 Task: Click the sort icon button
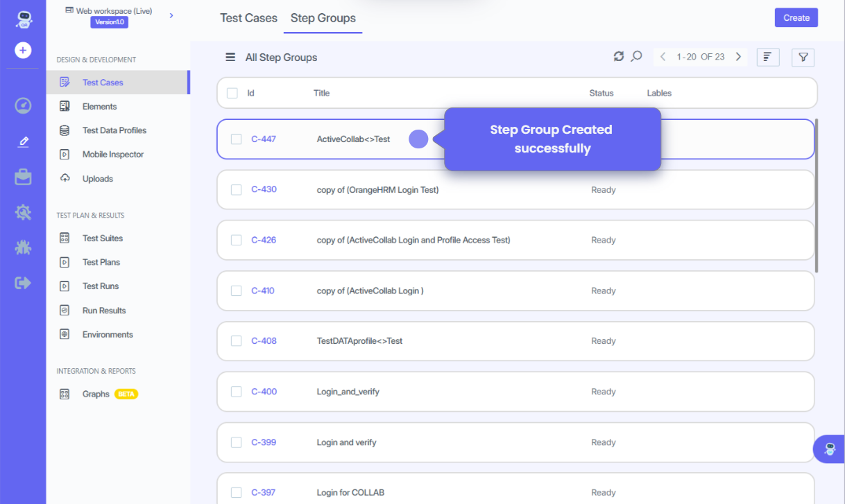tap(767, 57)
